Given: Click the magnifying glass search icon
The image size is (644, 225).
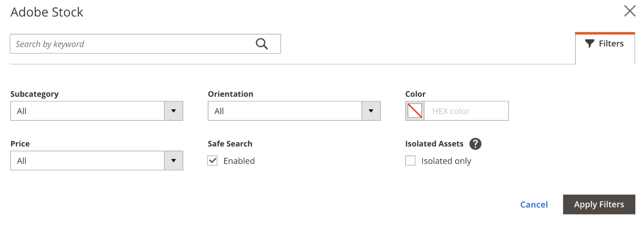Looking at the screenshot, I should [262, 44].
